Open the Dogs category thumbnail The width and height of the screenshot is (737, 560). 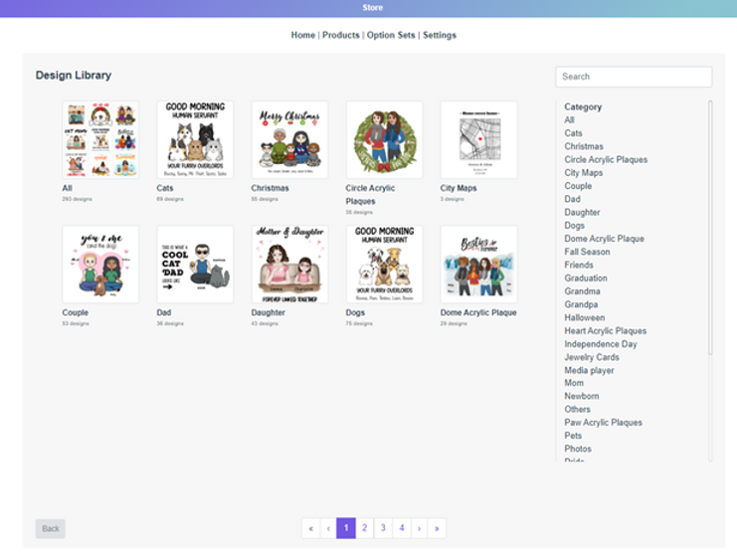385,265
